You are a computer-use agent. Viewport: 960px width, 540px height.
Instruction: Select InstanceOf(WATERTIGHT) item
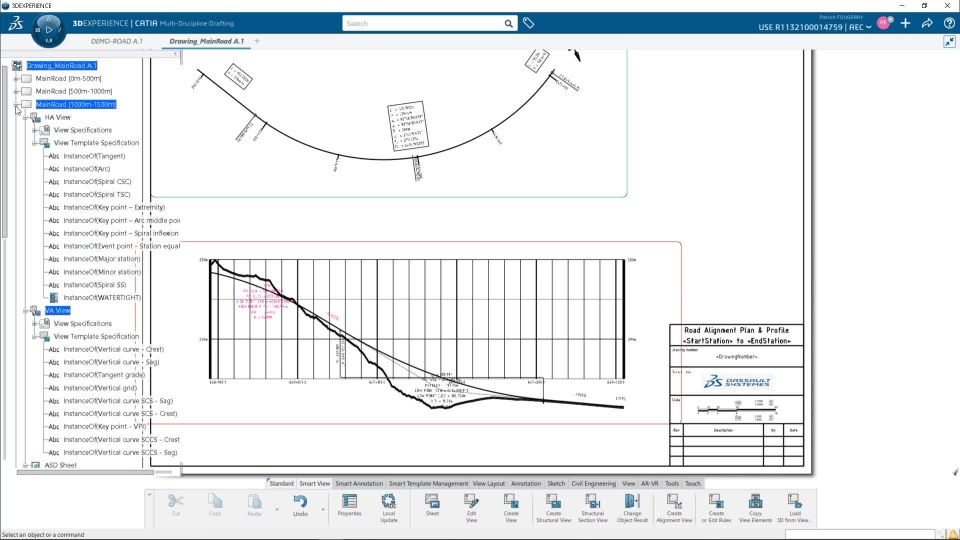coord(102,298)
